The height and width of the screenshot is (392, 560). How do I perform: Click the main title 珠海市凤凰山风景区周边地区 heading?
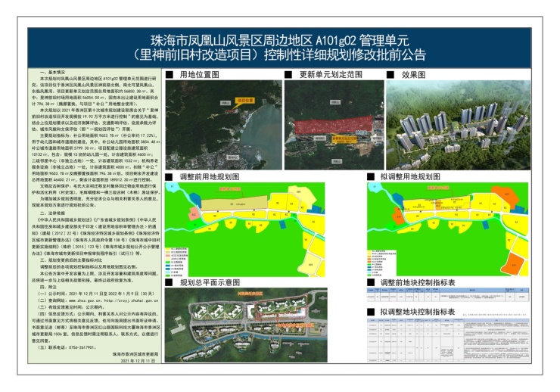(x=280, y=39)
